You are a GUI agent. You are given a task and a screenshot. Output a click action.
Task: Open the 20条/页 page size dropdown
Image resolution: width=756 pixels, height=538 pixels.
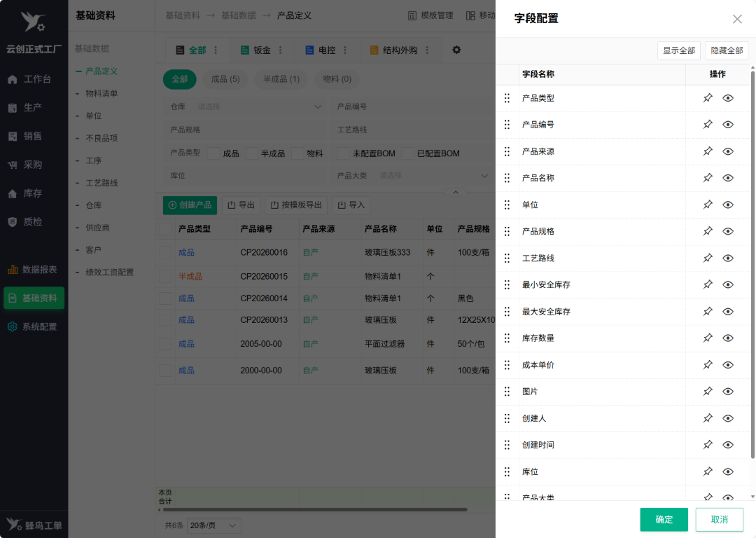coord(213,525)
